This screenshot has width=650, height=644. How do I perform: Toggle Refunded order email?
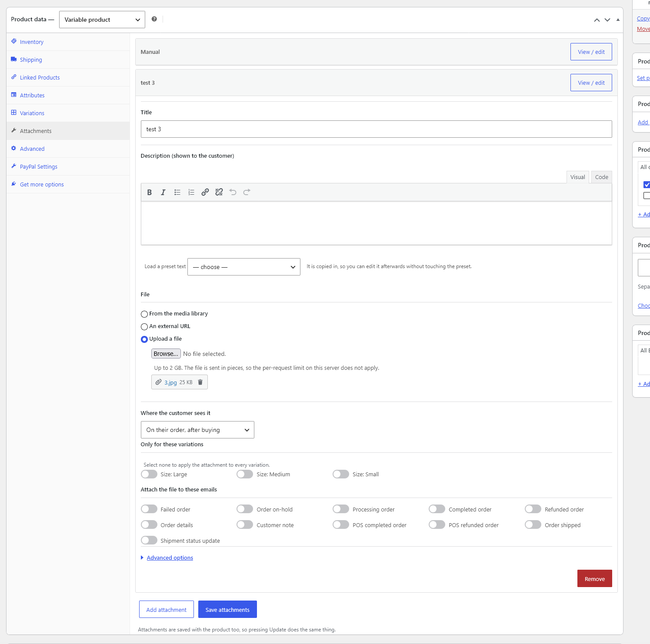533,509
